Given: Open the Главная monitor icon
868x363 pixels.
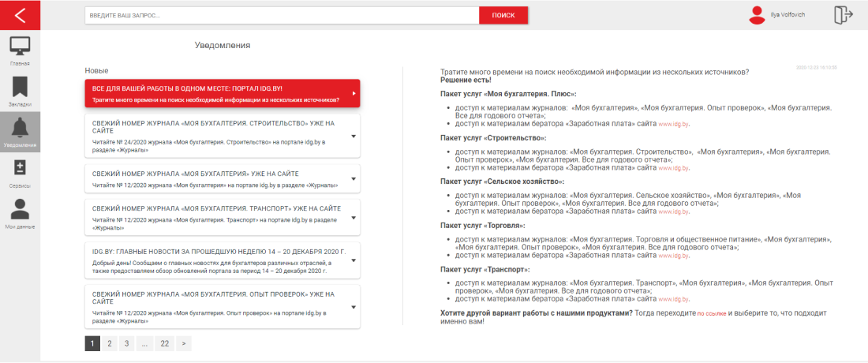Looking at the screenshot, I should 20,47.
